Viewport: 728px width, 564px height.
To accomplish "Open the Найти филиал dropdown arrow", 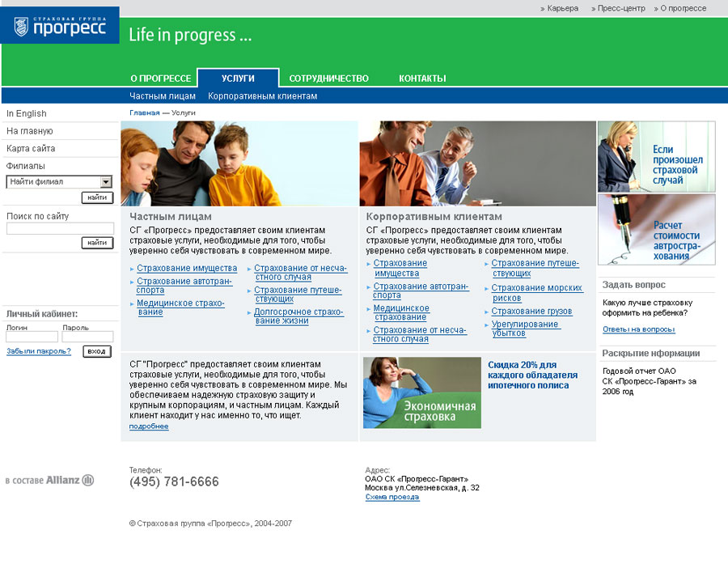I will (106, 181).
